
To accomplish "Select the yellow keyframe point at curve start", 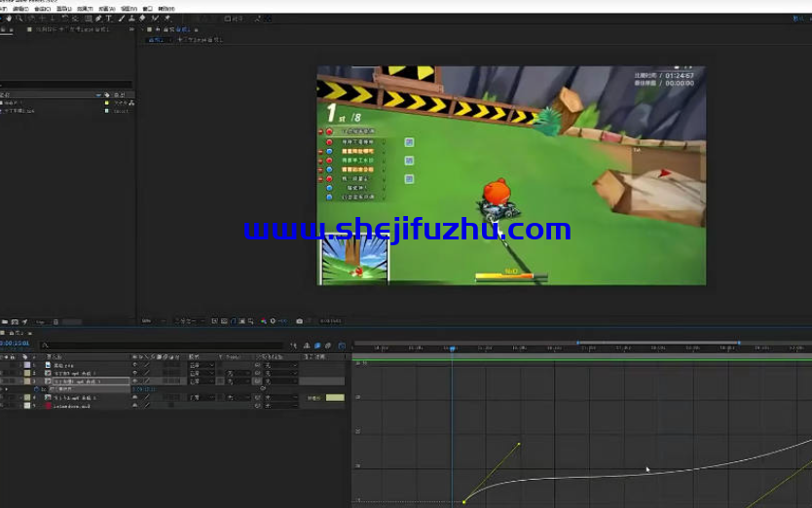I will point(464,501).
